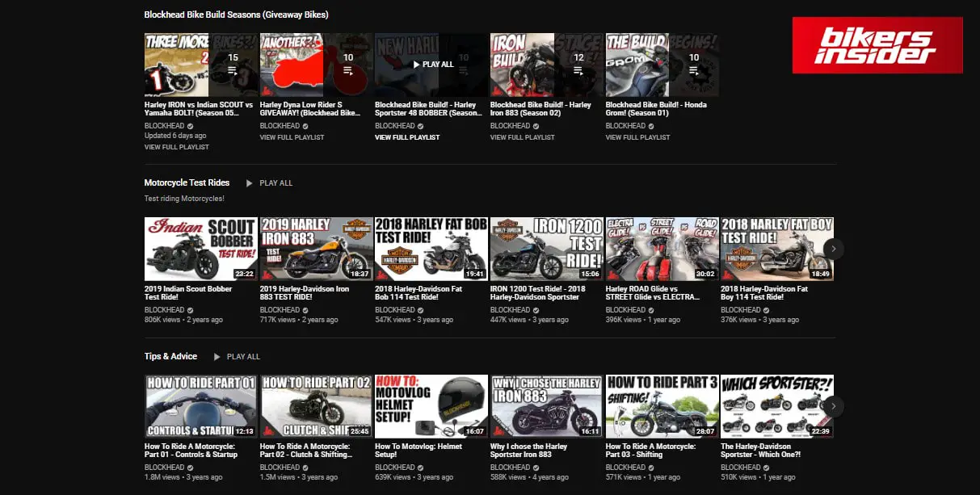Open How To Ride Part 02 Clutch thumbnail
The width and height of the screenshot is (980, 495).
tap(316, 406)
